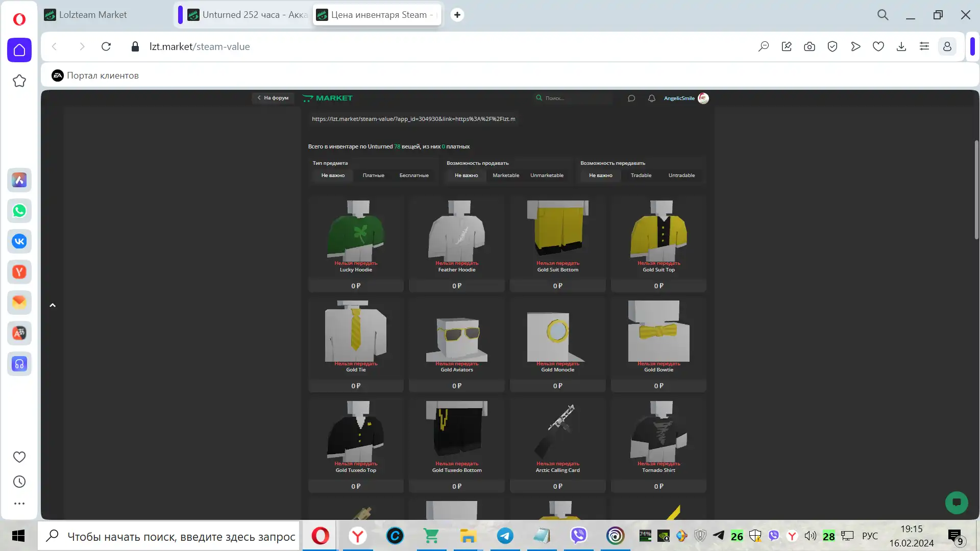Image resolution: width=980 pixels, height=551 pixels.
Task: Open the Arctic Calling Card item
Action: [558, 445]
